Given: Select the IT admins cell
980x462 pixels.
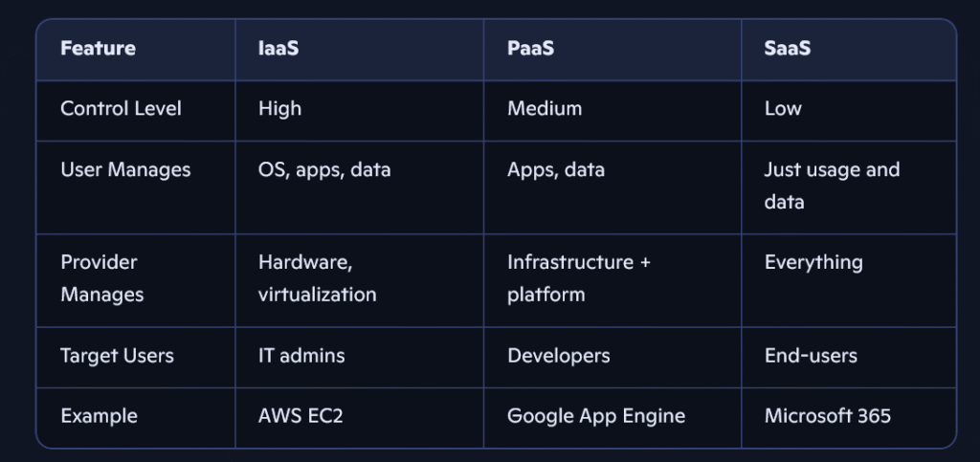Looking at the screenshot, I should pos(301,356).
